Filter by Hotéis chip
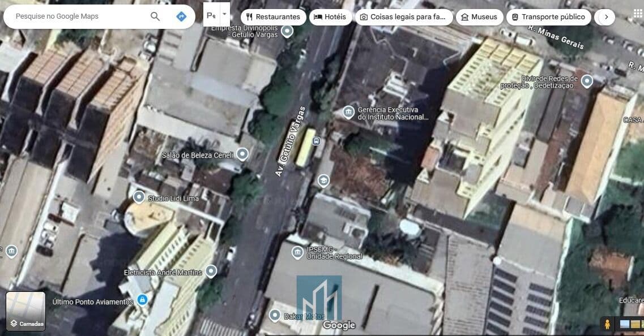The height and width of the screenshot is (336, 644). tap(330, 17)
